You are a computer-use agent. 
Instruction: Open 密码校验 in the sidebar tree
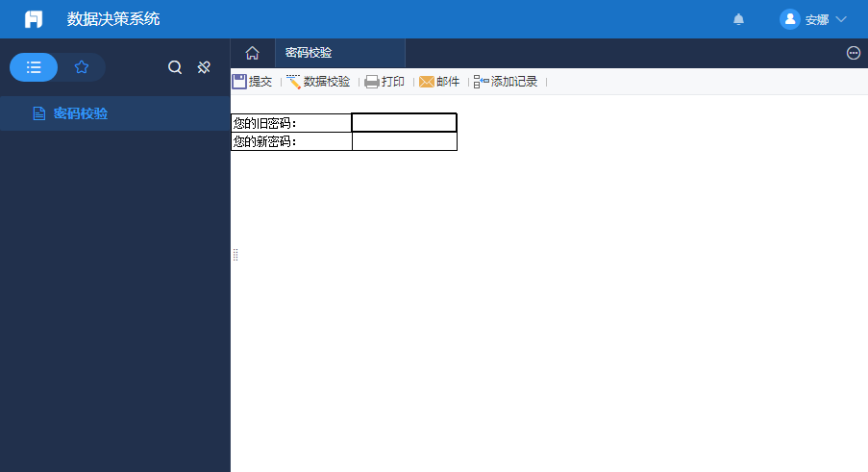pos(115,113)
